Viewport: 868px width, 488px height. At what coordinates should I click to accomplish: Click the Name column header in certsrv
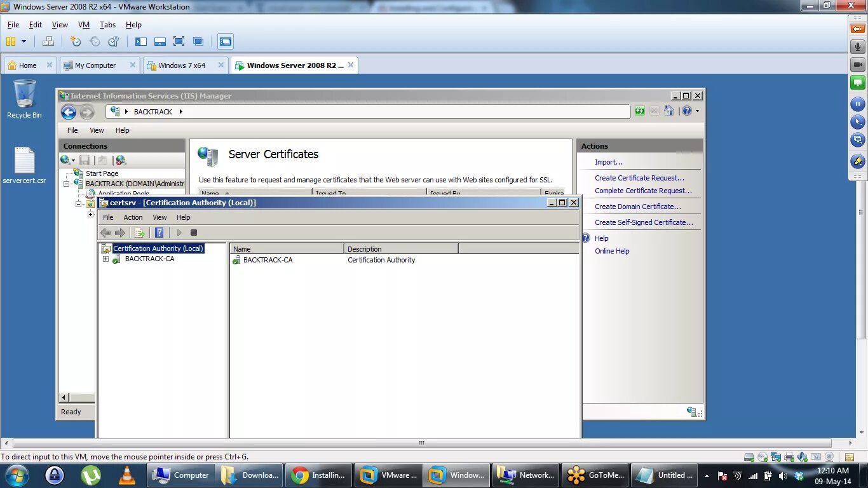pos(287,249)
